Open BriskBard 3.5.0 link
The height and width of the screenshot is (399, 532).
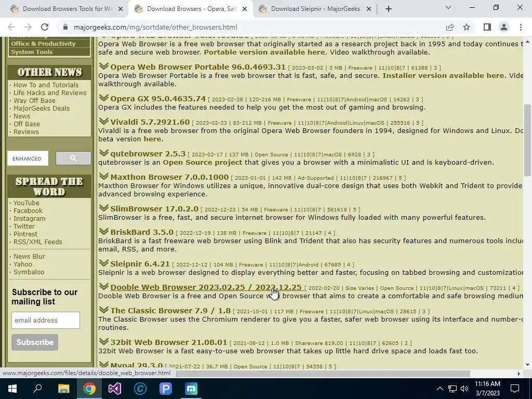(x=142, y=232)
